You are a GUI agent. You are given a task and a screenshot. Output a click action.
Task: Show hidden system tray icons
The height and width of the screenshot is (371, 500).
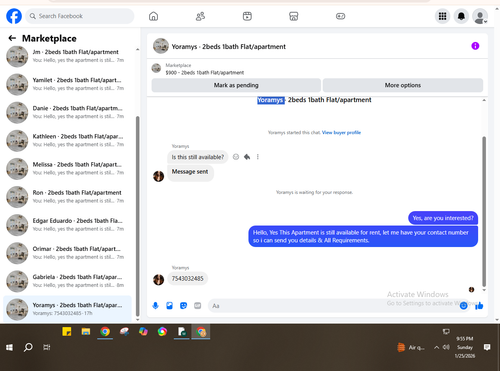click(x=436, y=348)
